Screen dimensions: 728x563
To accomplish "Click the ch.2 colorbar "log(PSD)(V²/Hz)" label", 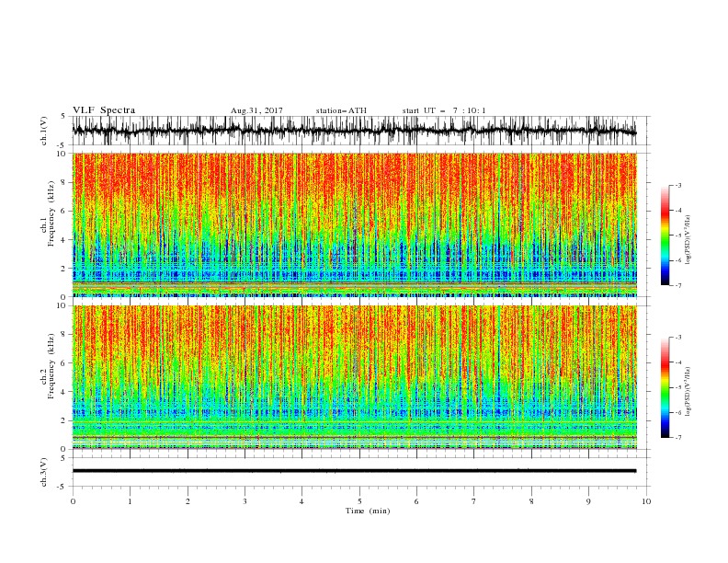I will [x=688, y=392].
